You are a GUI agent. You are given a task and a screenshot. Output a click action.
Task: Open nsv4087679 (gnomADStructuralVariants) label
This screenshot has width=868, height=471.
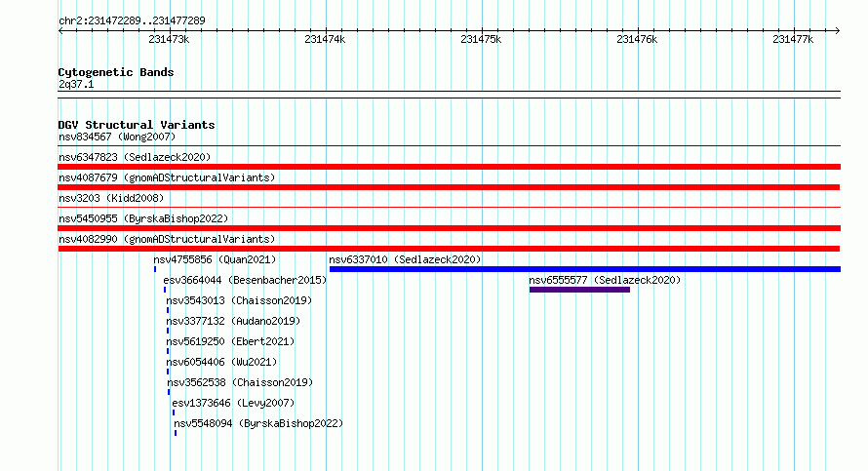167,177
